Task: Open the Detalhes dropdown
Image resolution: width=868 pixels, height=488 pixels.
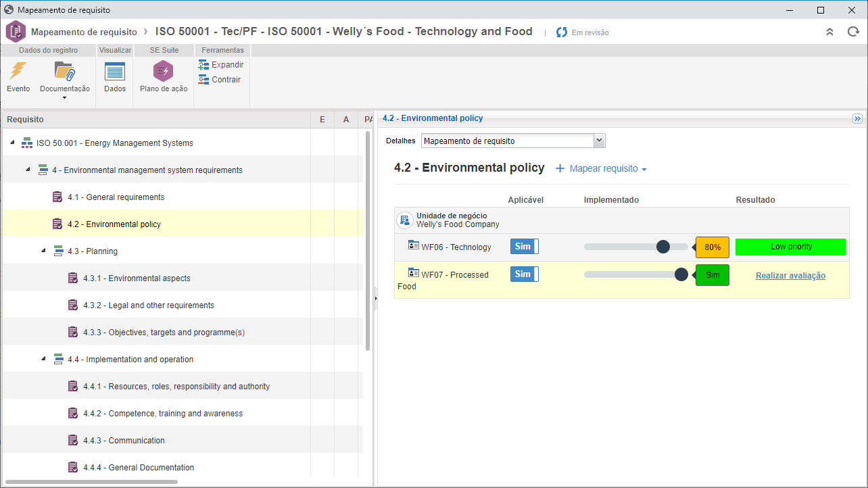Action: pyautogui.click(x=513, y=141)
